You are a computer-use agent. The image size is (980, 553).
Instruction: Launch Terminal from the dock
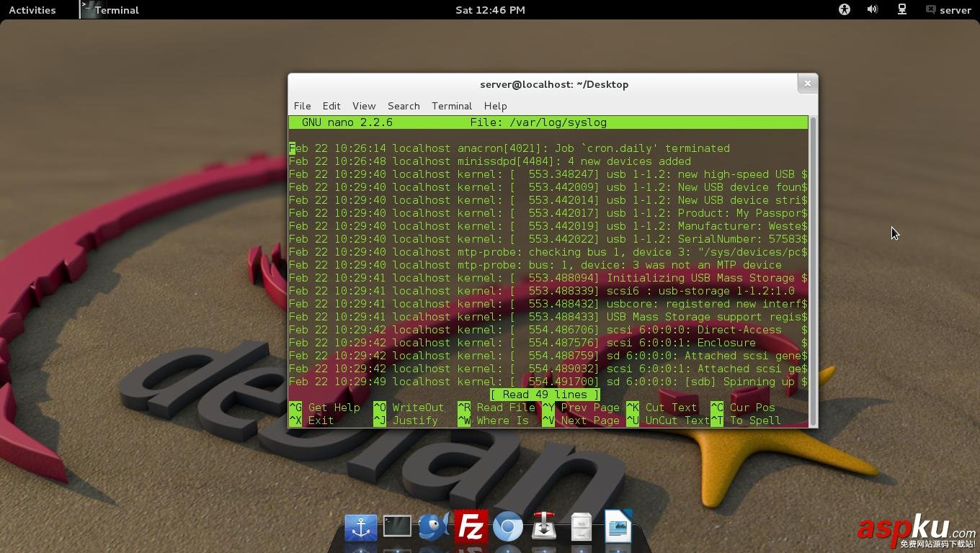tap(397, 526)
